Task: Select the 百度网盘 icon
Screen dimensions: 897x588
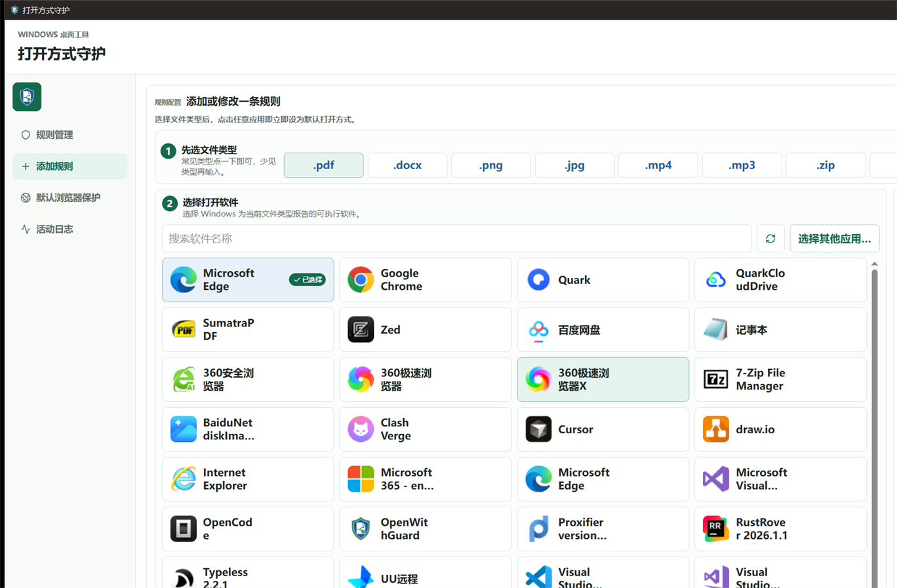Action: (x=538, y=330)
